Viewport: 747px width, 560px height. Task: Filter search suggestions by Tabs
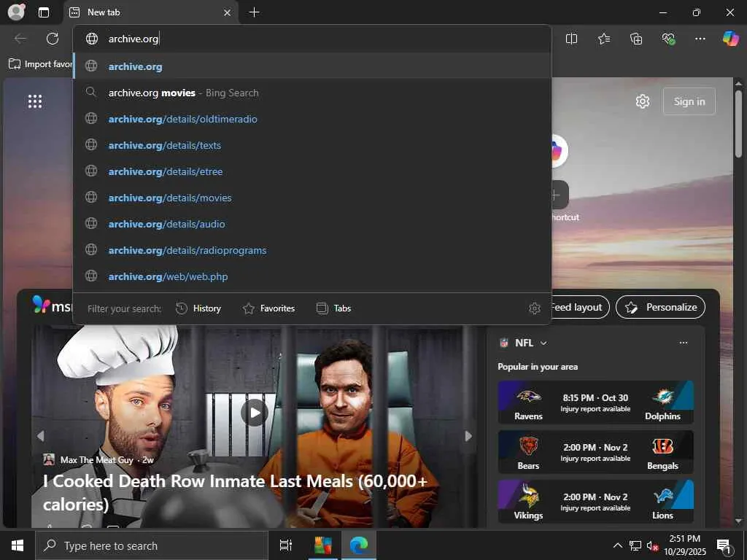point(333,308)
